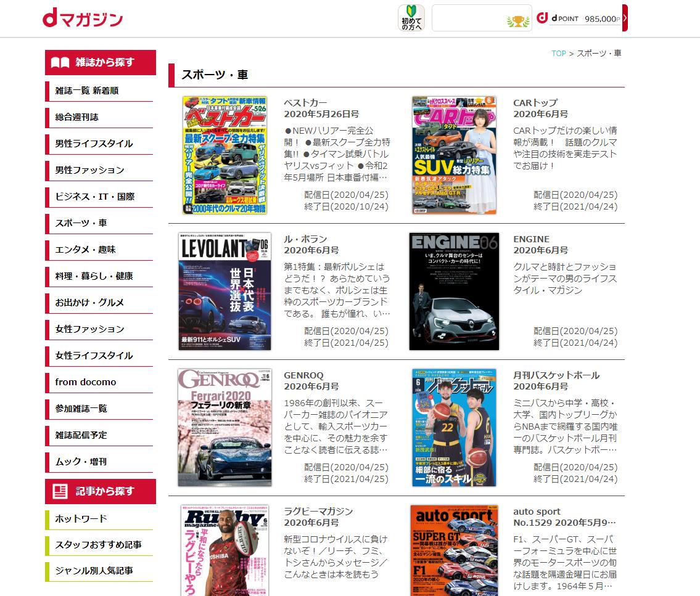
Task: Open CARトップ magazine cover
Action: [x=454, y=155]
